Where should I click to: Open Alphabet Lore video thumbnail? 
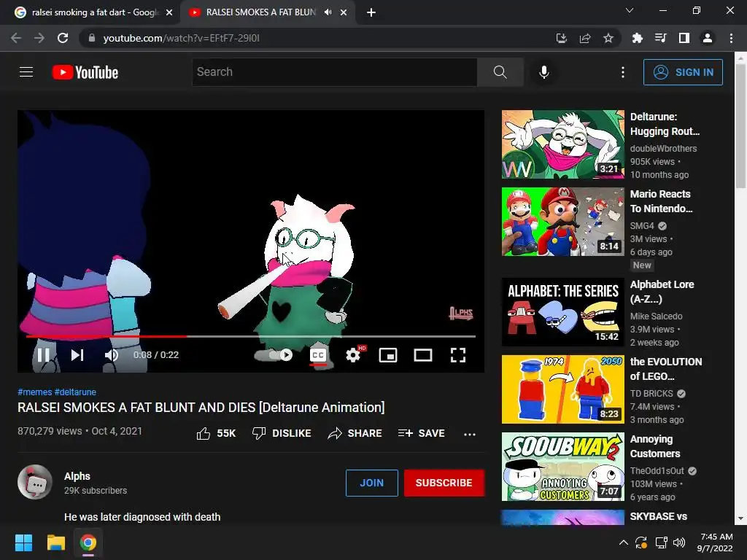pos(562,312)
